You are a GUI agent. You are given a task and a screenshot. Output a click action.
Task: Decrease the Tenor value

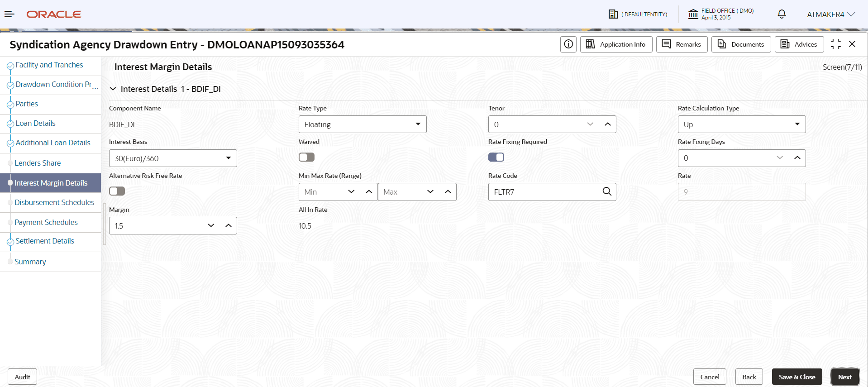click(590, 124)
